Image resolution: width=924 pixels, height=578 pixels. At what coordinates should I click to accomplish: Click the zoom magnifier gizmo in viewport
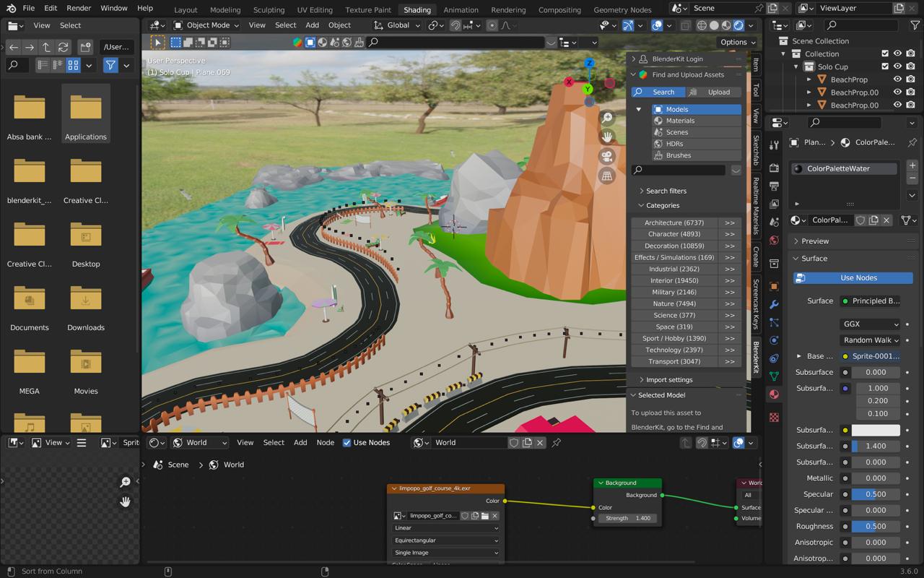coord(607,117)
